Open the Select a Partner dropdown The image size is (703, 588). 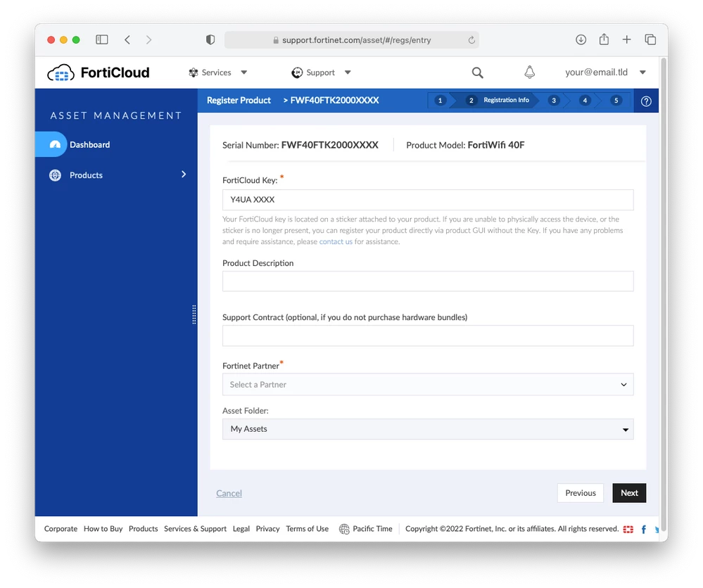tap(428, 385)
